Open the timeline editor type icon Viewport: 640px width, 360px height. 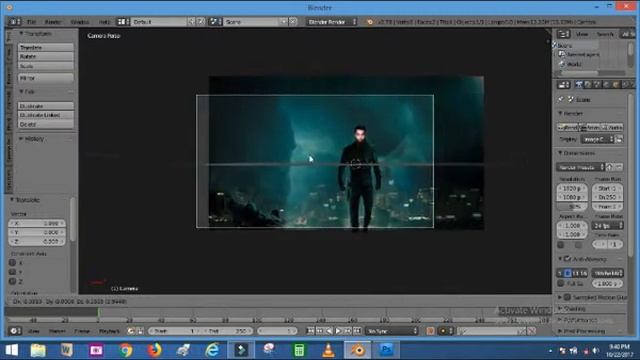tap(15, 331)
